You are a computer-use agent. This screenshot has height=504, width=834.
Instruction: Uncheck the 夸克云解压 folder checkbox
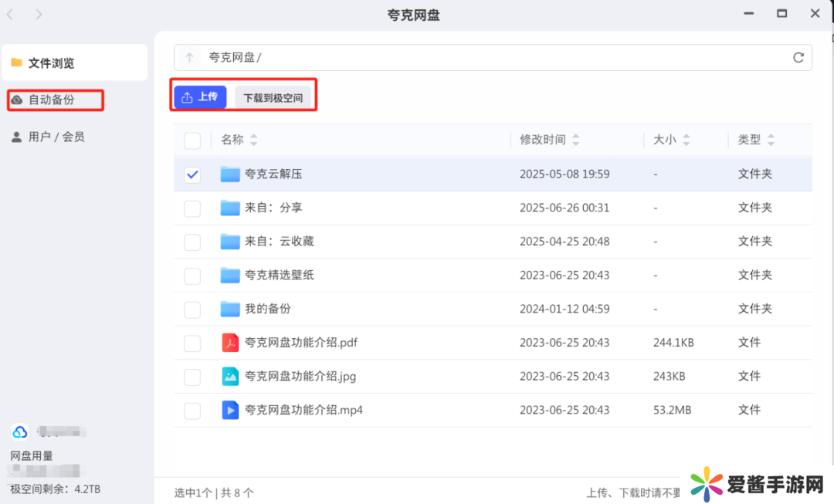point(192,174)
